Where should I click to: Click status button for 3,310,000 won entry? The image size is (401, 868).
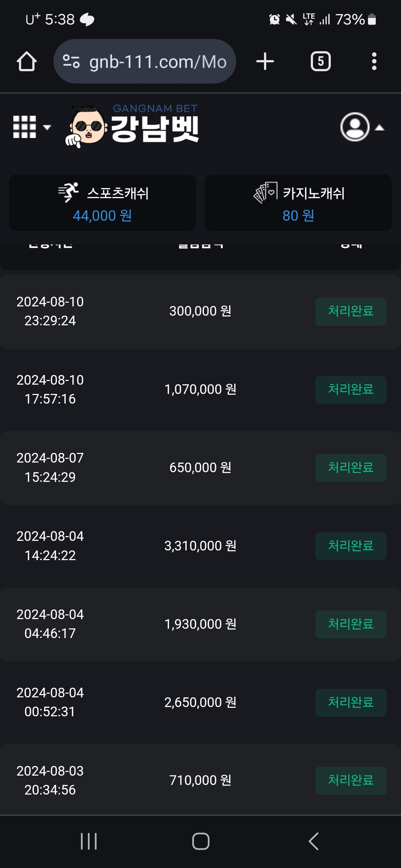(351, 546)
